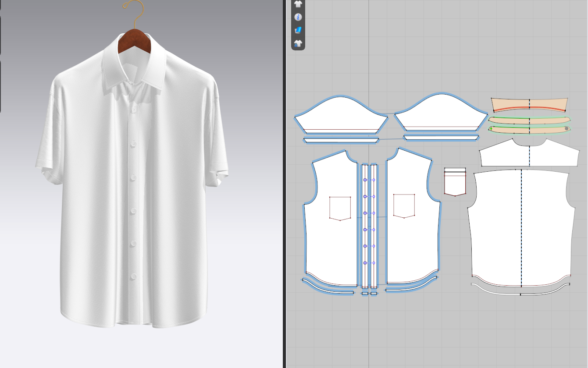Image resolution: width=588 pixels, height=368 pixels.
Task: Click the pattern information 'i' icon
Action: (x=298, y=17)
